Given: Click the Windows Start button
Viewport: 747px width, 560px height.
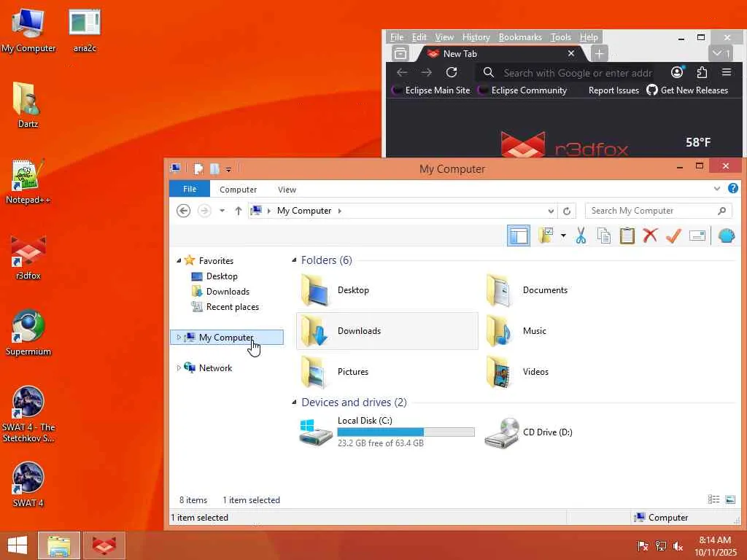Looking at the screenshot, I should [18, 545].
